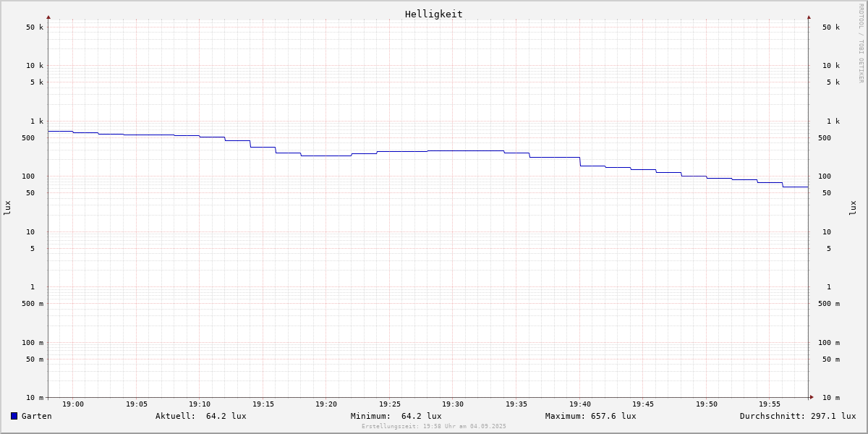Viewport: 868px width, 434px height.
Task: Click the 19:00 time axis label
Action: pos(73,404)
